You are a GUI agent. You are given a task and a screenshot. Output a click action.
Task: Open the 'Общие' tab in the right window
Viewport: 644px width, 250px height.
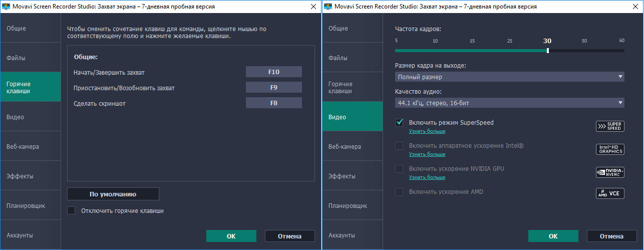pos(353,28)
